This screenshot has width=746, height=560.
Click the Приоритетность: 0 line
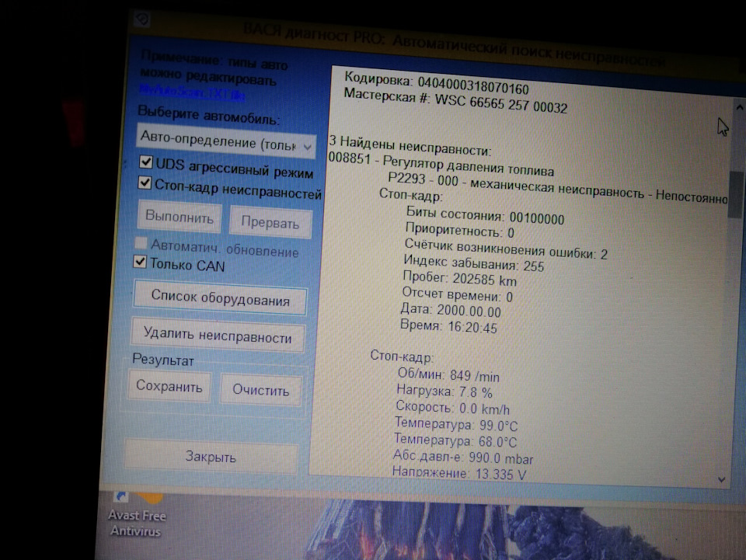point(459,231)
